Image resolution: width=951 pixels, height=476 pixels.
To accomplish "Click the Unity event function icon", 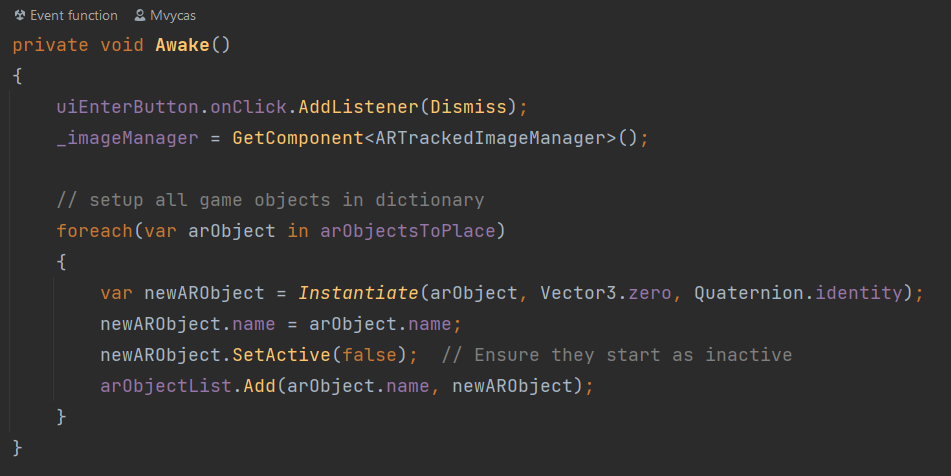I will coord(20,16).
